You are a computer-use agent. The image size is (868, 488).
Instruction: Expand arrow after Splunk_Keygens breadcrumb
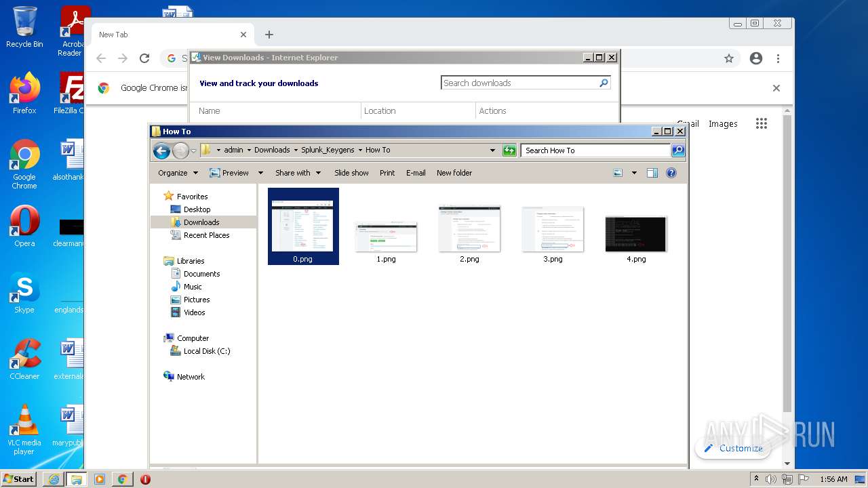coord(360,150)
